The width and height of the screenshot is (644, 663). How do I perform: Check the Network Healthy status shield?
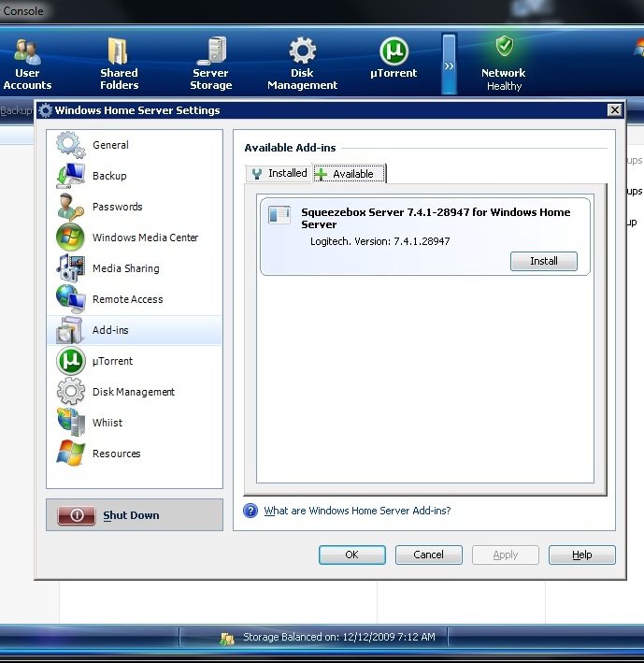click(504, 47)
